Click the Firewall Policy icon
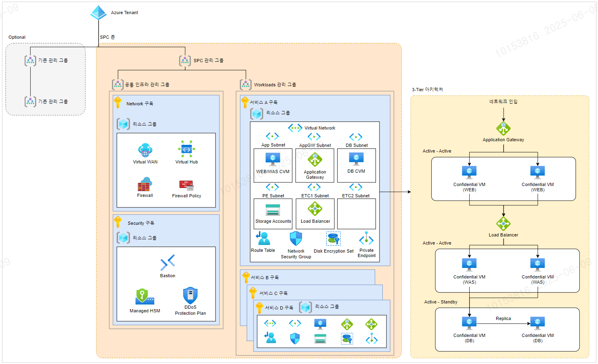 coord(187,186)
